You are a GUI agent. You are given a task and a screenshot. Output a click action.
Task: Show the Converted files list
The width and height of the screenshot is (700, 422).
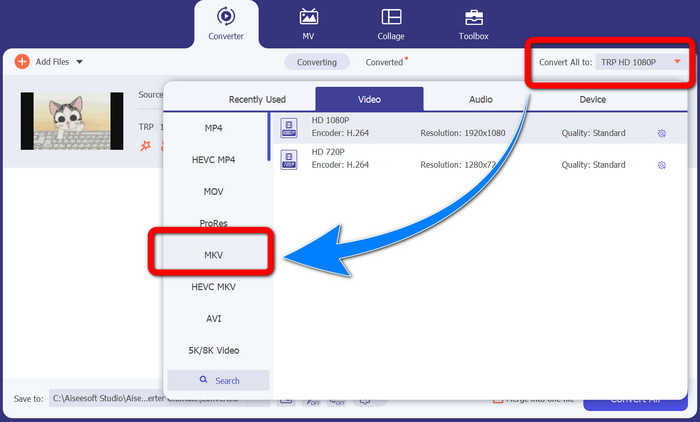tap(385, 62)
